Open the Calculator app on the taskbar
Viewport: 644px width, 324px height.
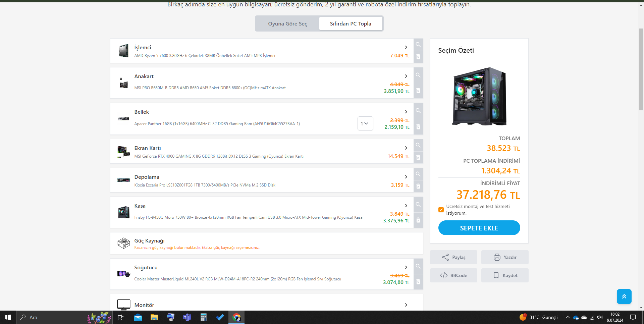point(204,317)
